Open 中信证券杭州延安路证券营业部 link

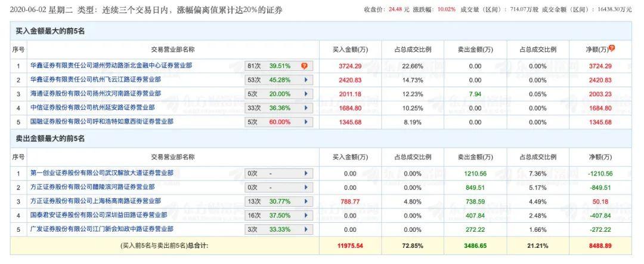click(x=92, y=108)
